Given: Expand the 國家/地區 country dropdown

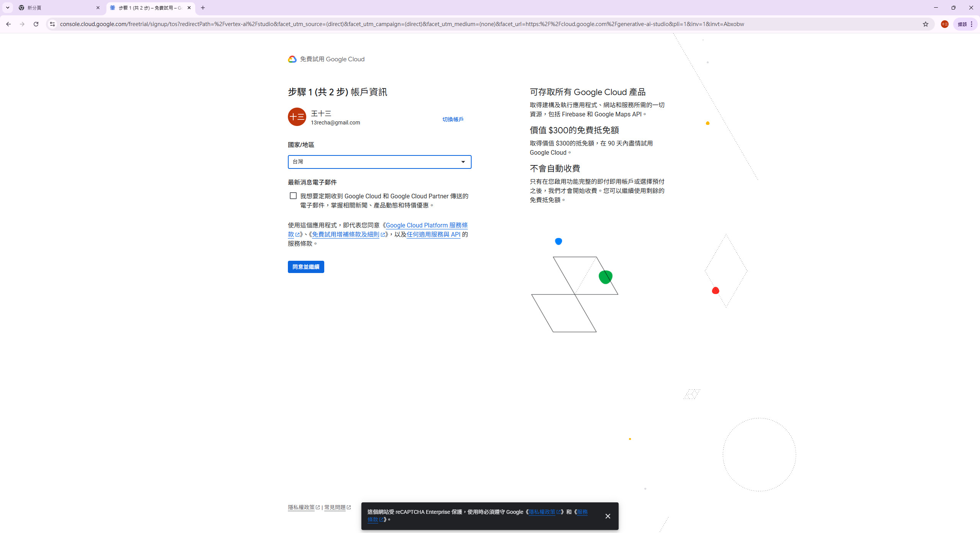Looking at the screenshot, I should point(379,162).
